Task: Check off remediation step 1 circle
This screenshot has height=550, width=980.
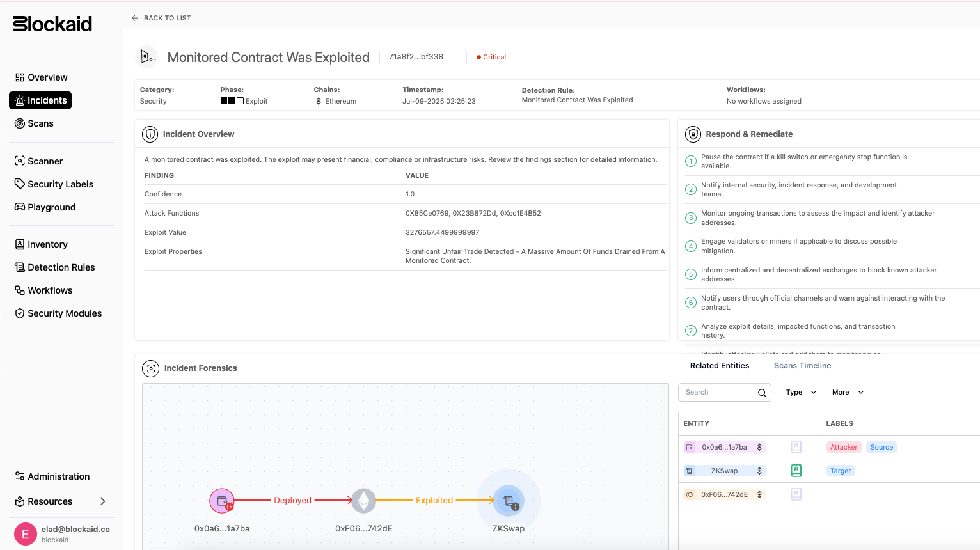Action: click(x=691, y=161)
